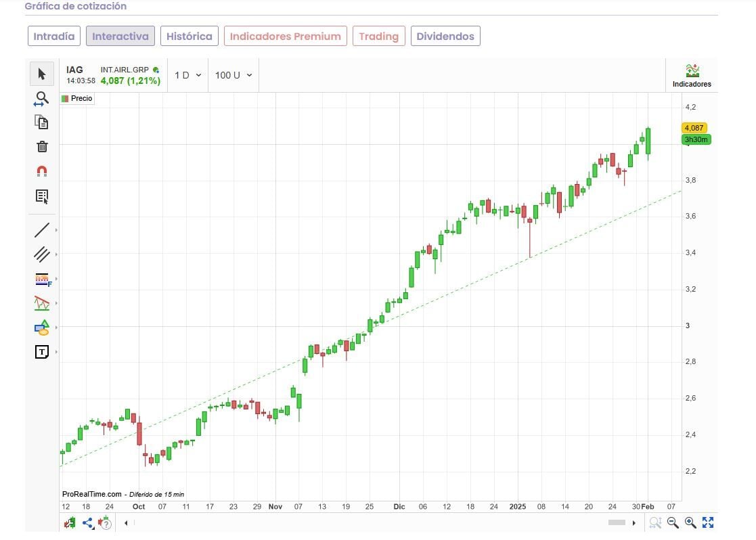The height and width of the screenshot is (540, 756).
Task: Select the parallel channel lines tool
Action: (42, 254)
